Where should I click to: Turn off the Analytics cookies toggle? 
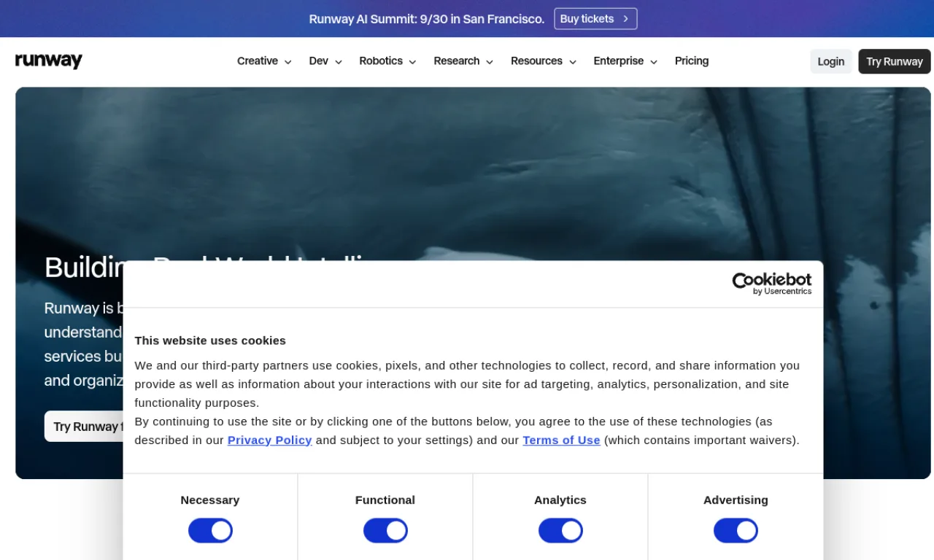[560, 531]
